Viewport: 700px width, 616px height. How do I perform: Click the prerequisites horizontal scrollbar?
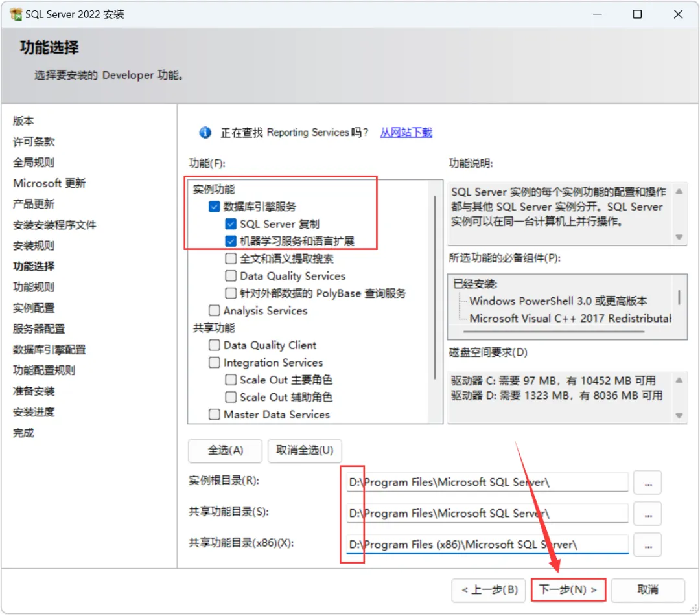554,332
